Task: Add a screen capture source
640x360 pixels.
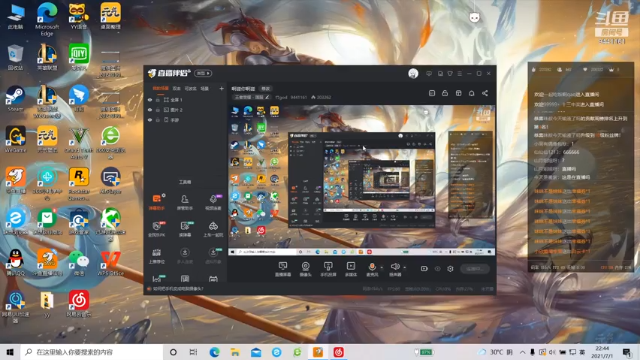Action: 282,269
